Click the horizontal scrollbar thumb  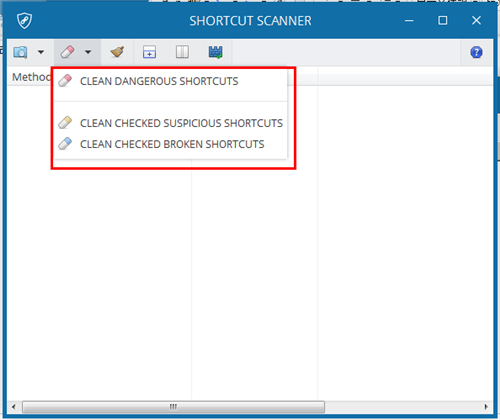click(x=173, y=407)
